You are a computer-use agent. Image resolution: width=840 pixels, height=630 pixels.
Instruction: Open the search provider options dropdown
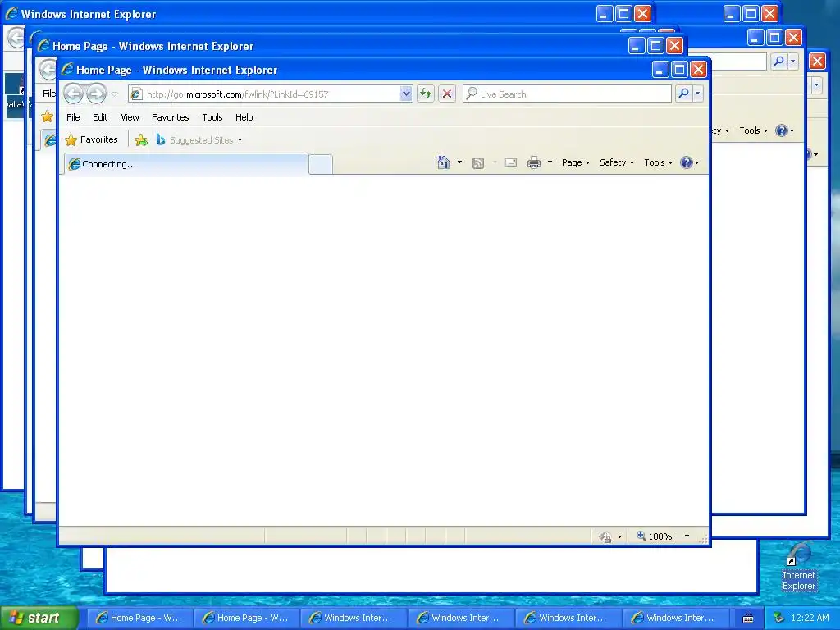697,94
